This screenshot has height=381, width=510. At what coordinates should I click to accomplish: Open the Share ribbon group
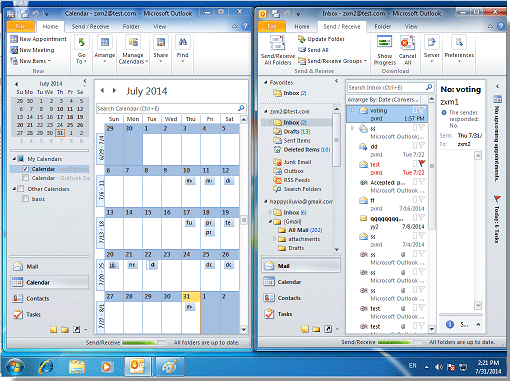tap(160, 50)
